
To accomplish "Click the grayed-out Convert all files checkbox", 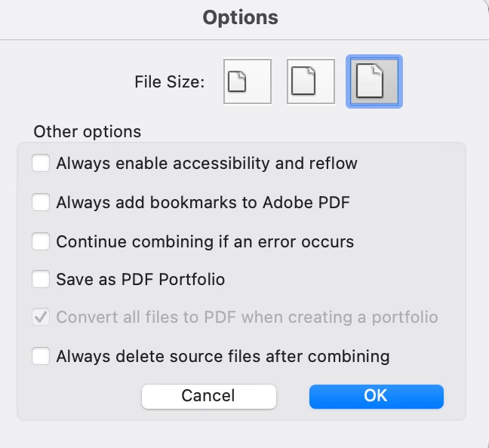I will pyautogui.click(x=41, y=317).
